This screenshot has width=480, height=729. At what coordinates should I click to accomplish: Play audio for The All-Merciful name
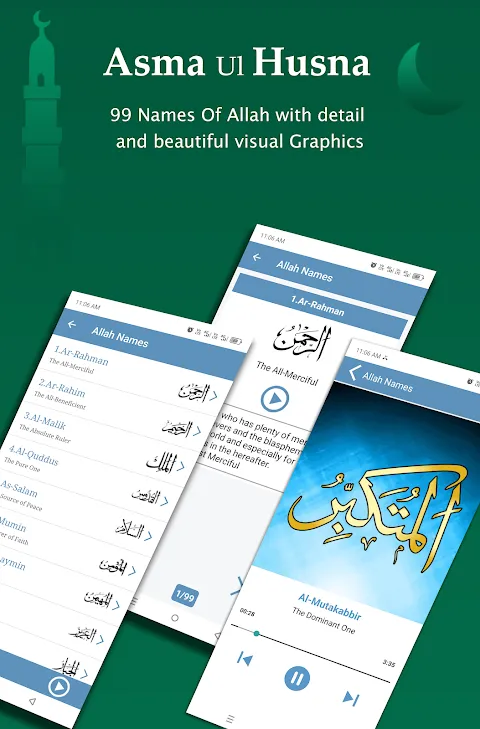(274, 399)
